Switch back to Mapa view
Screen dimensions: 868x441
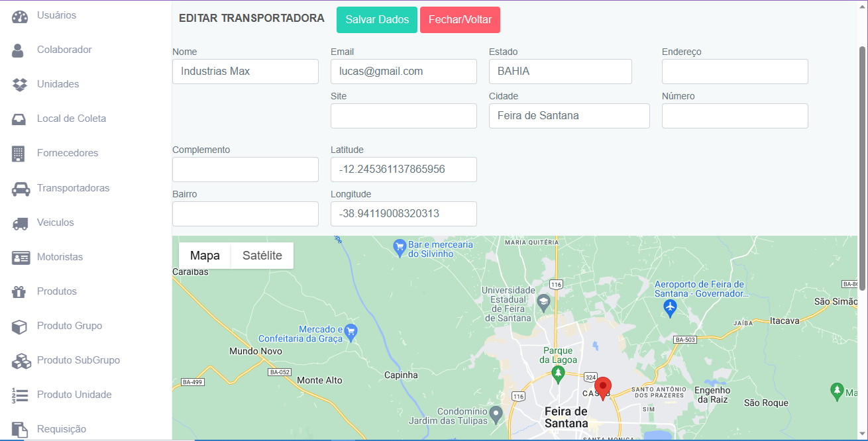(205, 255)
